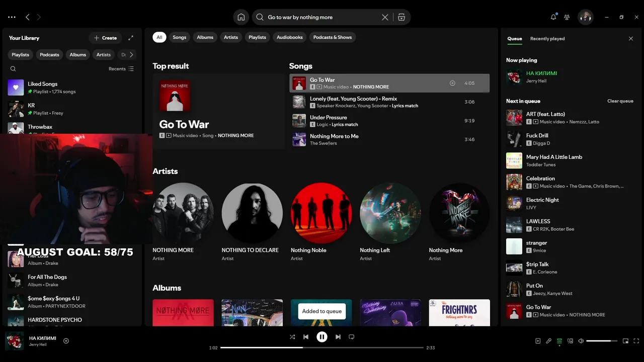
Task: Open the three-dot app menu
Action: [x=12, y=17]
